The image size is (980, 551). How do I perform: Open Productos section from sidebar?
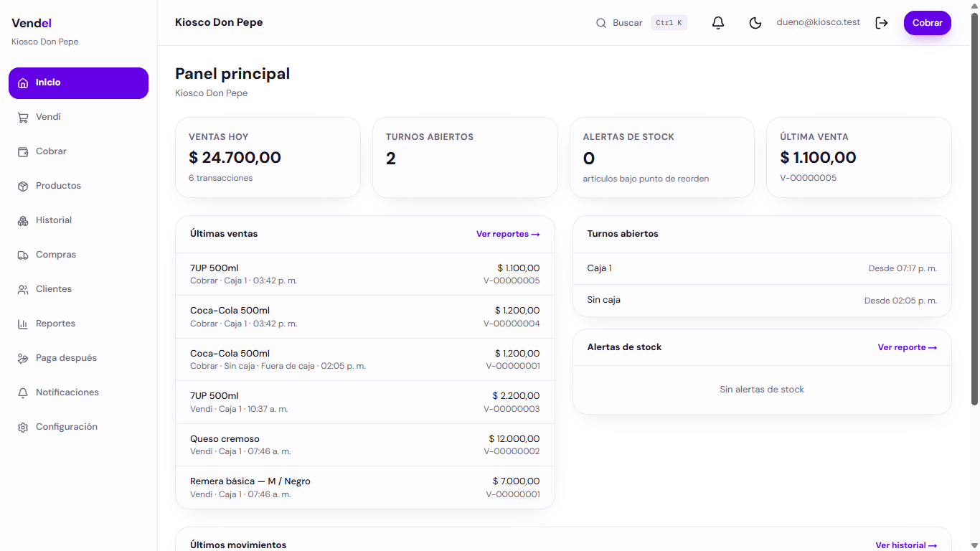pyautogui.click(x=78, y=186)
